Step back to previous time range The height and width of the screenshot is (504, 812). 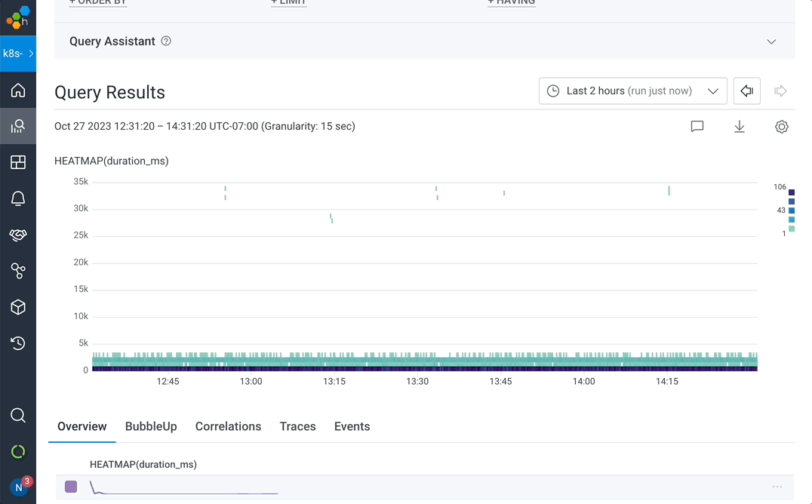point(746,91)
